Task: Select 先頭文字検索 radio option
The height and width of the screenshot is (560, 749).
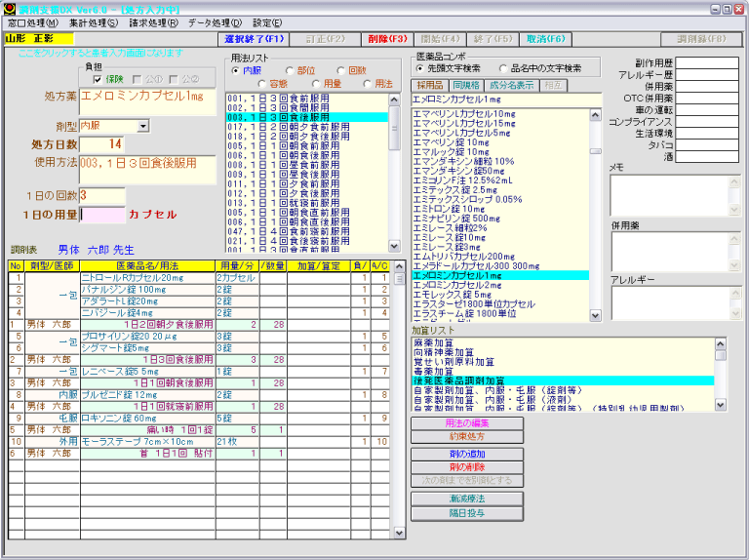Action: tap(420, 69)
